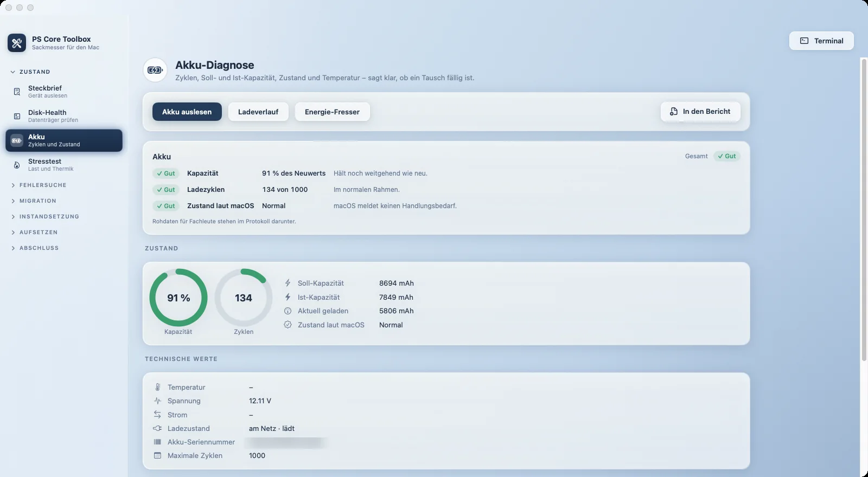Open Steckbrief in the sidebar
868x477 pixels.
click(64, 92)
